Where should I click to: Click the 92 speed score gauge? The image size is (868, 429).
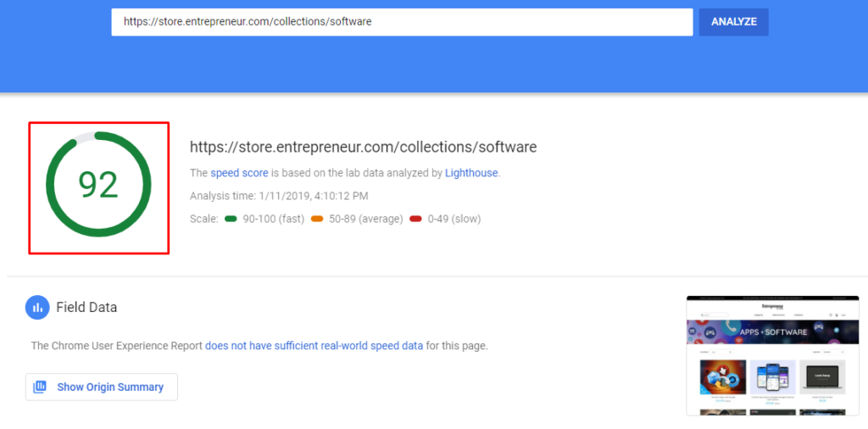(98, 185)
